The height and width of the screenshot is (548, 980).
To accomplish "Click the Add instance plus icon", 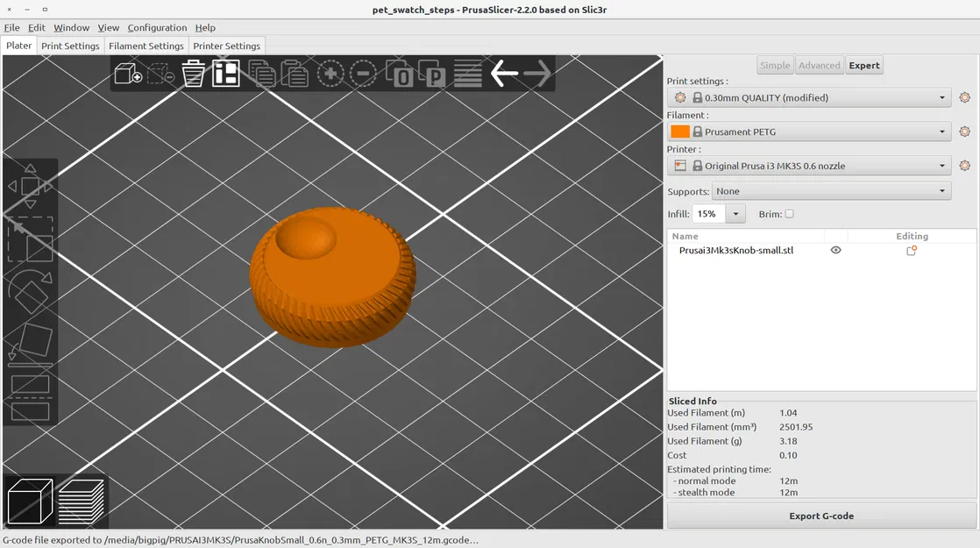I will [330, 74].
